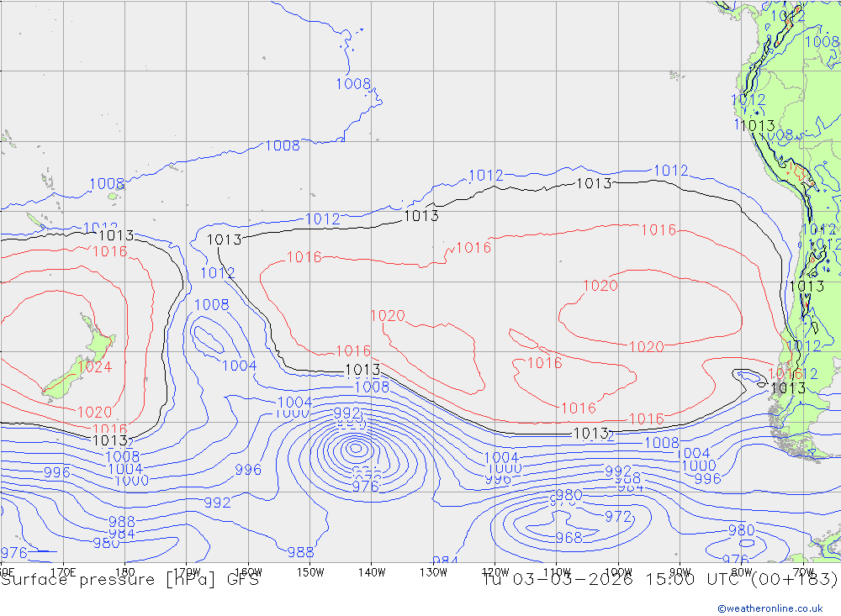
Task: Click the red 1016 label beside black 1013 at 140W
Action: pyautogui.click(x=353, y=351)
